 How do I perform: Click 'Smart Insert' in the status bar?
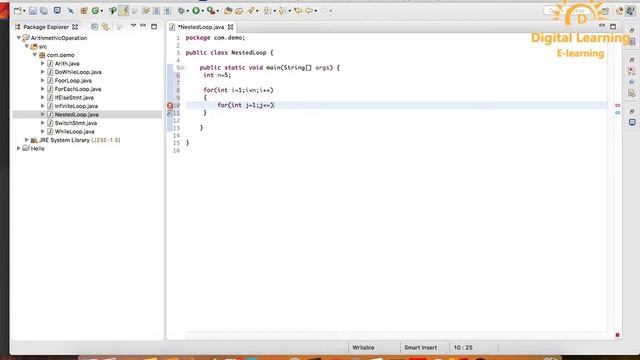click(420, 348)
